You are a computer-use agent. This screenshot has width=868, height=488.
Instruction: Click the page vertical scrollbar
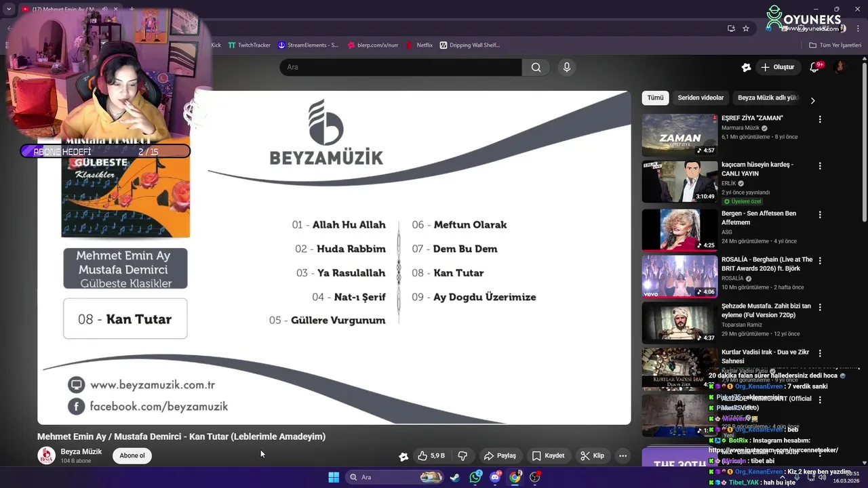click(x=865, y=141)
